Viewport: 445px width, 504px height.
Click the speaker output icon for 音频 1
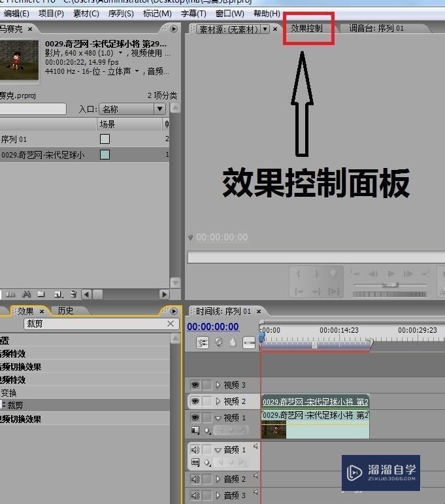[255, 446]
